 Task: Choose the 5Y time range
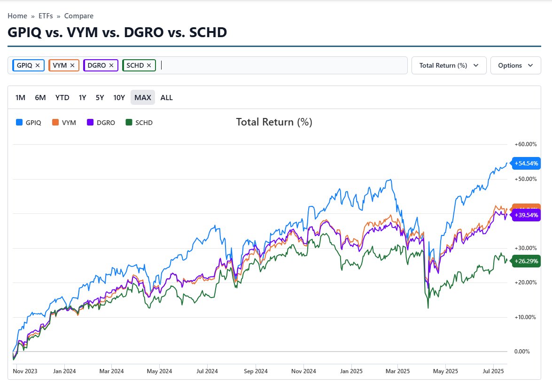pyautogui.click(x=100, y=98)
